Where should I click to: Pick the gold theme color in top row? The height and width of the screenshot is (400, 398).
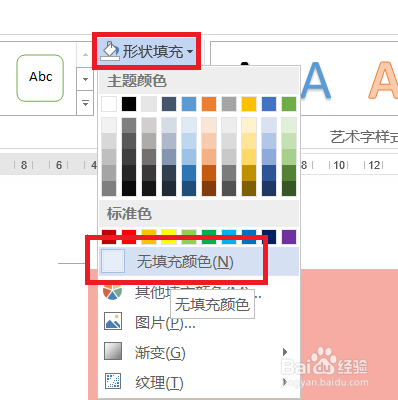click(x=249, y=104)
